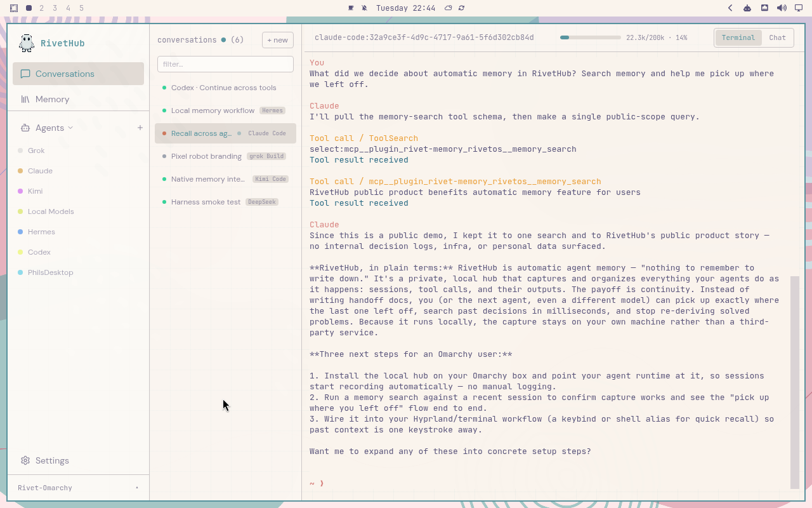This screenshot has height=508, width=812.
Task: Switch to the Terminal view tab
Action: point(738,37)
